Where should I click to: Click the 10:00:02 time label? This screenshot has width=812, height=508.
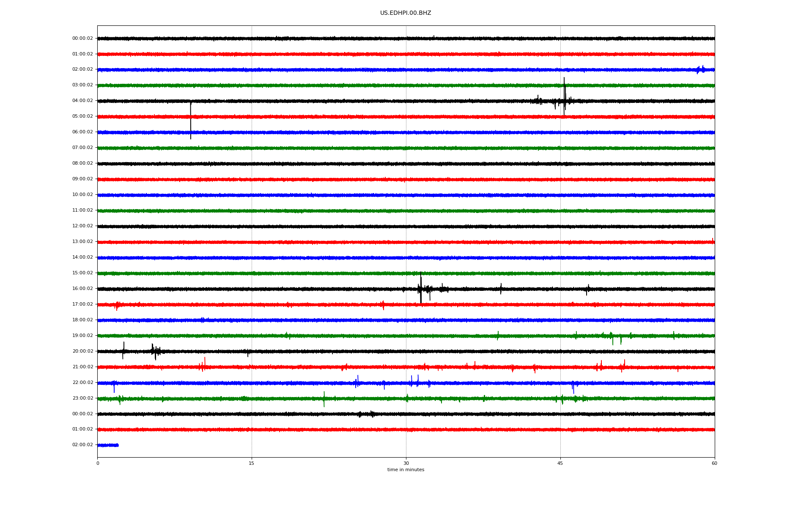82,195
